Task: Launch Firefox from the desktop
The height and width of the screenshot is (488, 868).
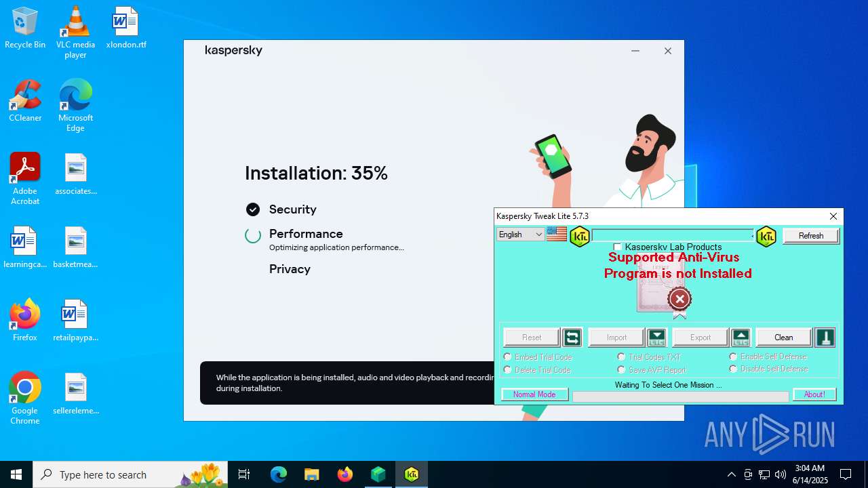Action: pos(25,320)
